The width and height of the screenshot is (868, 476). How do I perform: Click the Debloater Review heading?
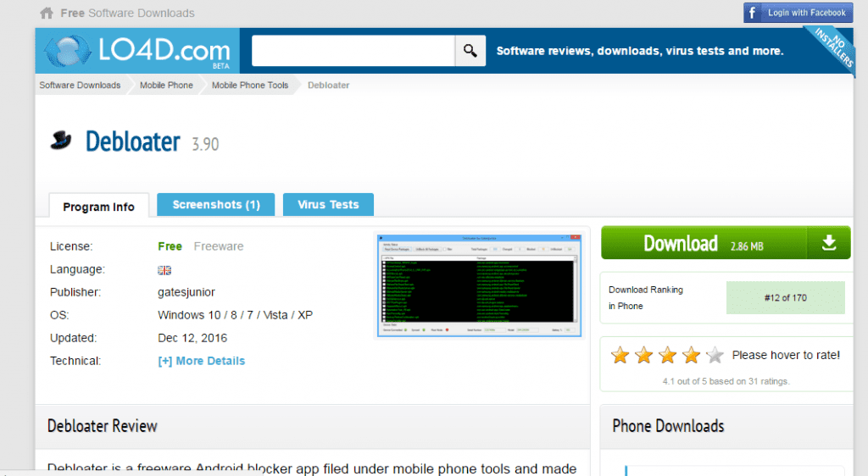(103, 426)
